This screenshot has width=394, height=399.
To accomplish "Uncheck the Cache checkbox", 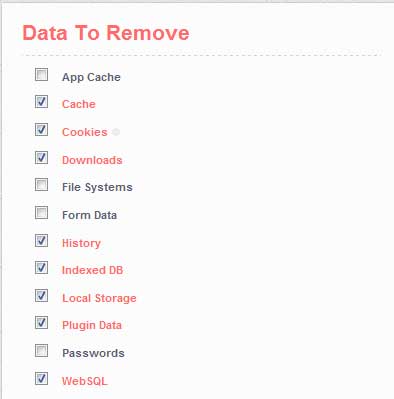I will point(41,102).
